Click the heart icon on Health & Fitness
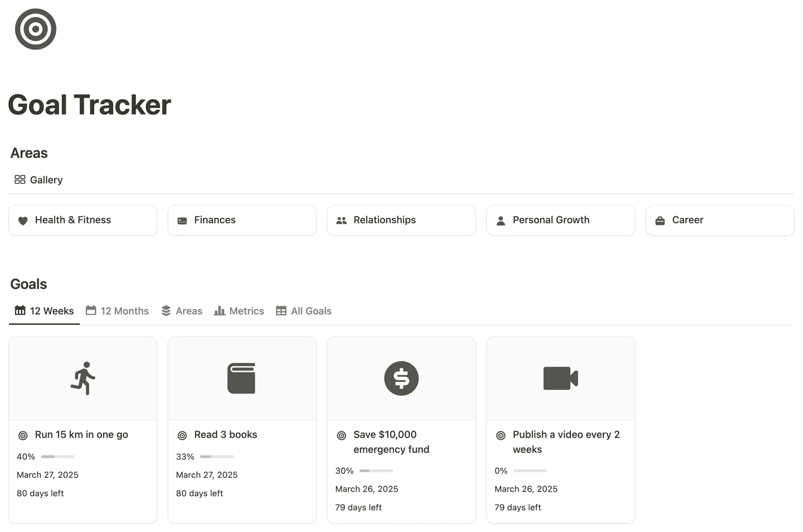This screenshot has width=803, height=532. [x=23, y=220]
